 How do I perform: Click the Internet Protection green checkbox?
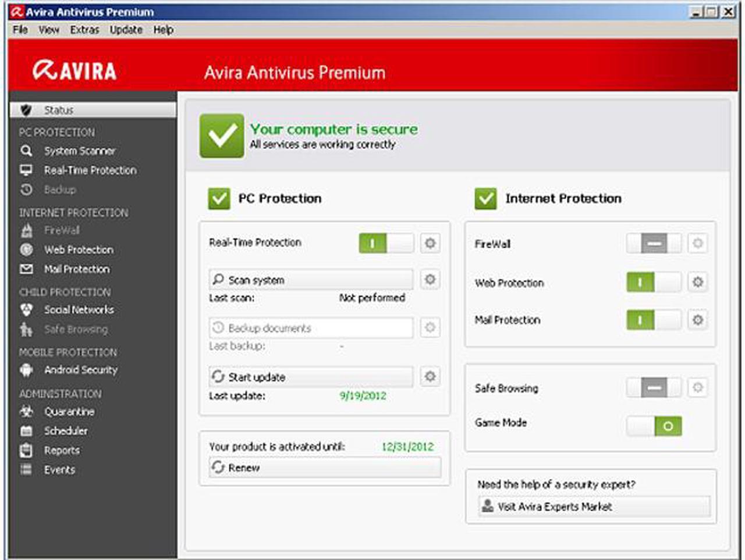(x=485, y=199)
